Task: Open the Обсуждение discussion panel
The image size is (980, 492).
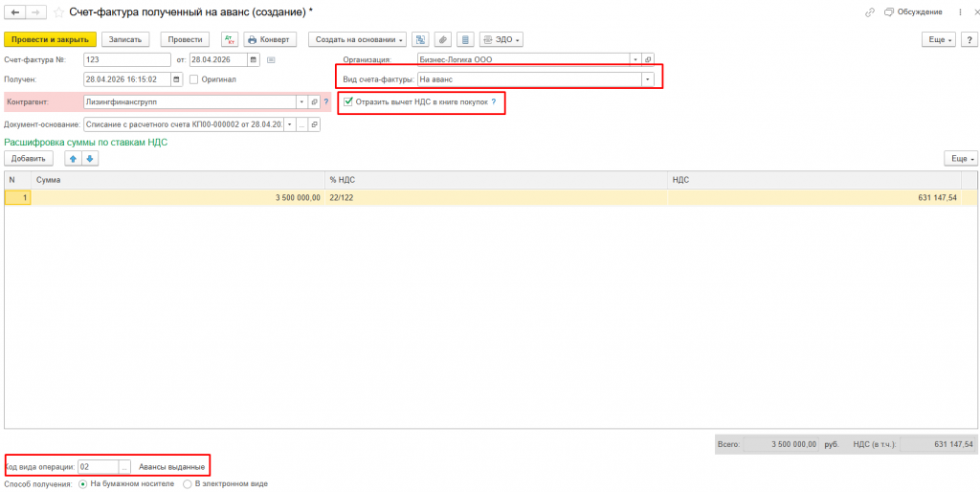Action: pos(913,11)
